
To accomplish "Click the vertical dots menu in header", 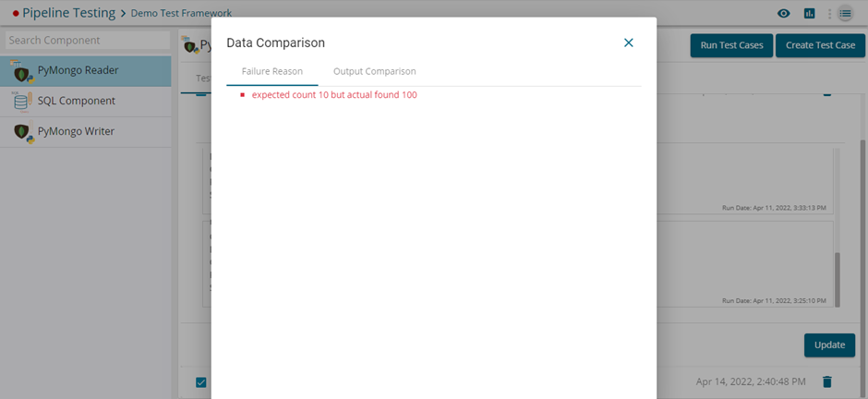I will point(829,13).
